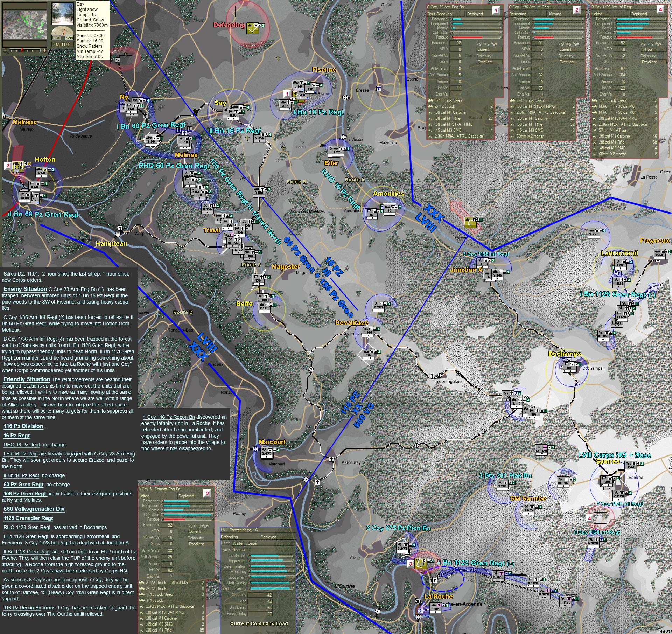Select the 3.16 tank counter near Fisenne
This screenshot has width=672, height=634.
coord(285,105)
